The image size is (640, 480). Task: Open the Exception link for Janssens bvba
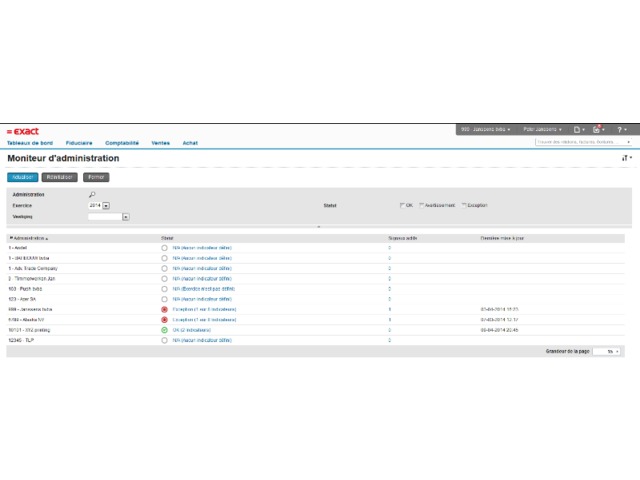point(204,309)
